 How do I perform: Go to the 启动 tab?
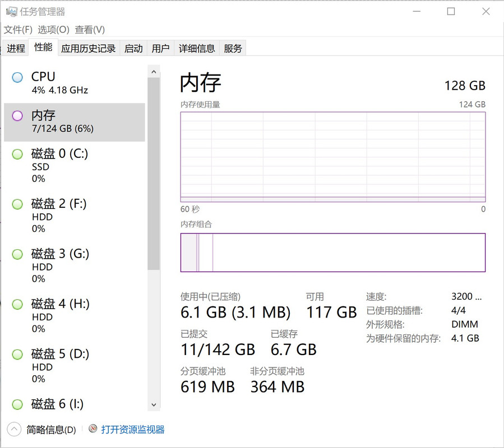coord(133,49)
